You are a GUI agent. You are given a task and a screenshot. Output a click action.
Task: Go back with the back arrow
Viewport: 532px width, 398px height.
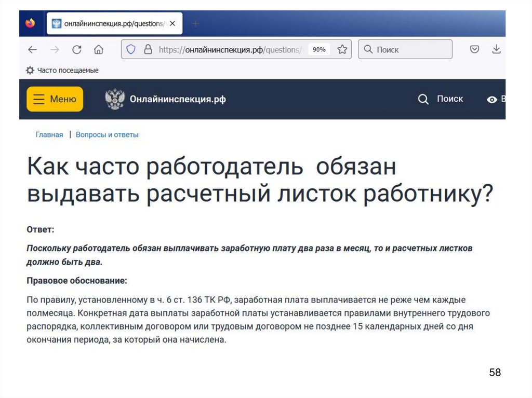[33, 49]
